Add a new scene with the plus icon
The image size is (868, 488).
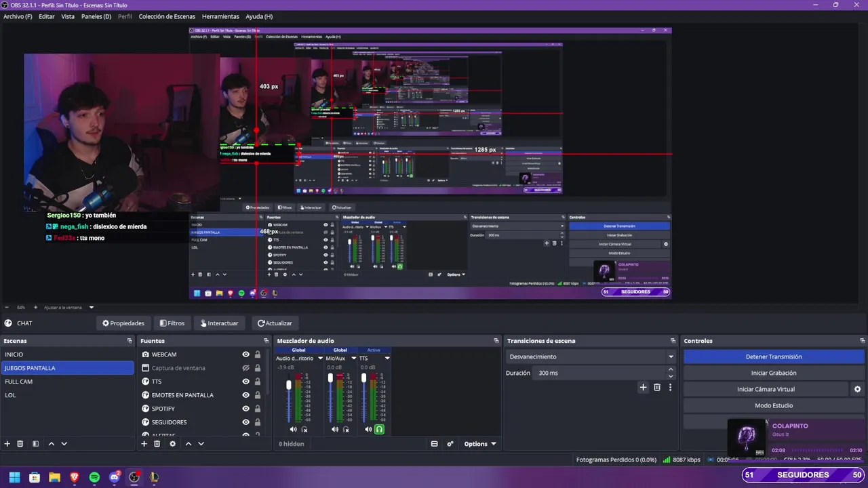click(7, 444)
